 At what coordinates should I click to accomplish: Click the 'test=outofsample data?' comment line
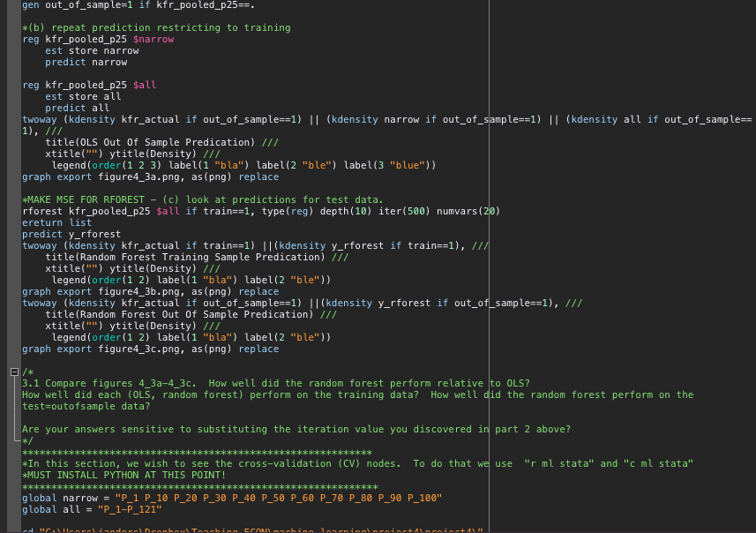[86, 406]
